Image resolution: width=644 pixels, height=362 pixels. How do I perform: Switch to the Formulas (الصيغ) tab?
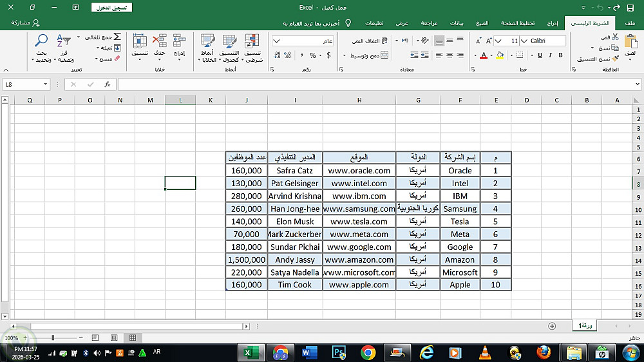tap(482, 23)
